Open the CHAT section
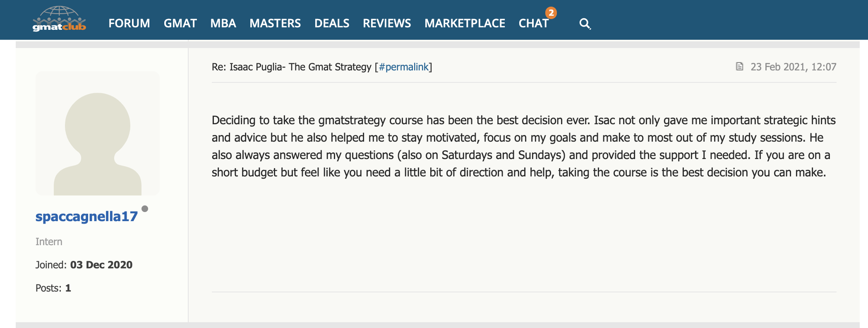This screenshot has height=328, width=868. coord(533,23)
